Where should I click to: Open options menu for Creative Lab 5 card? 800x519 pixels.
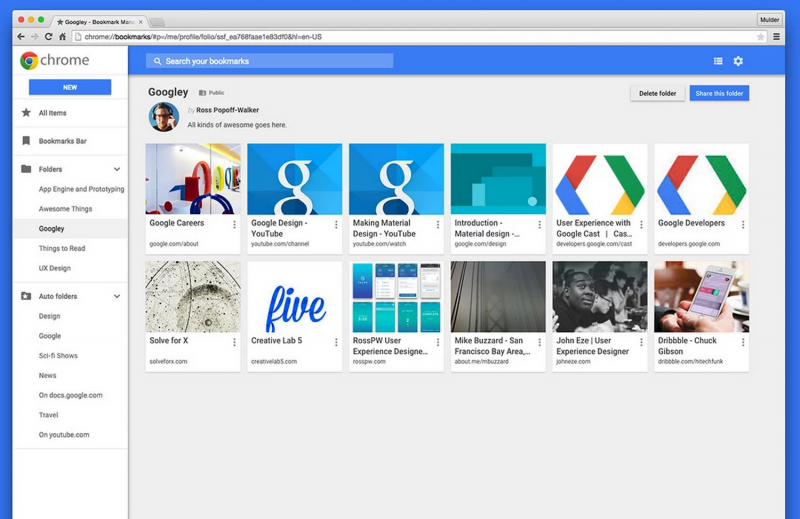pyautogui.click(x=336, y=342)
